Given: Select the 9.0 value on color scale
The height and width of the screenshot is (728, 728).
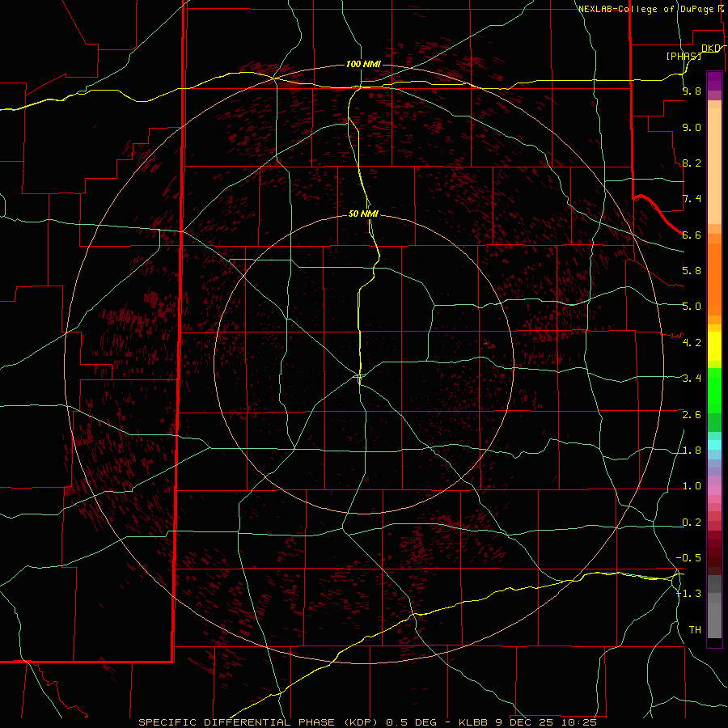Looking at the screenshot, I should click(692, 128).
